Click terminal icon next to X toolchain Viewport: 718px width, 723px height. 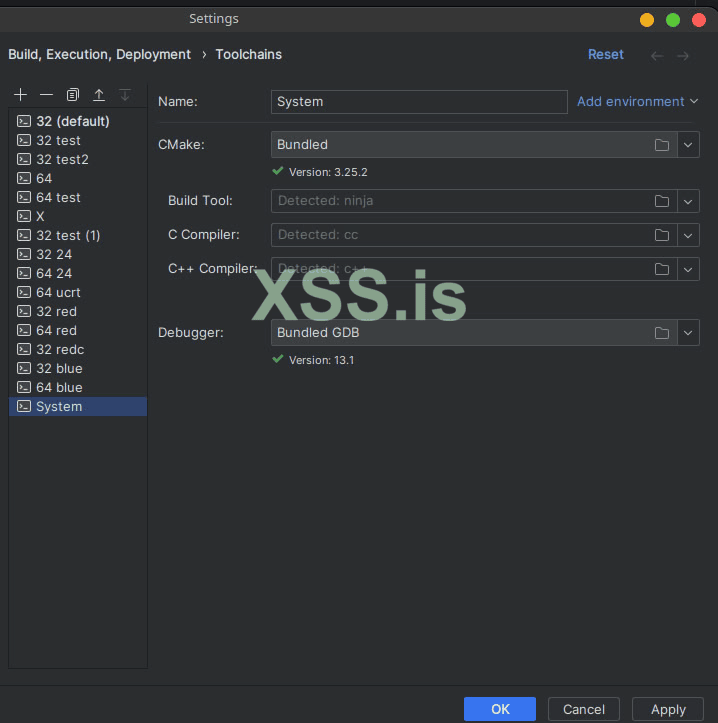point(24,216)
